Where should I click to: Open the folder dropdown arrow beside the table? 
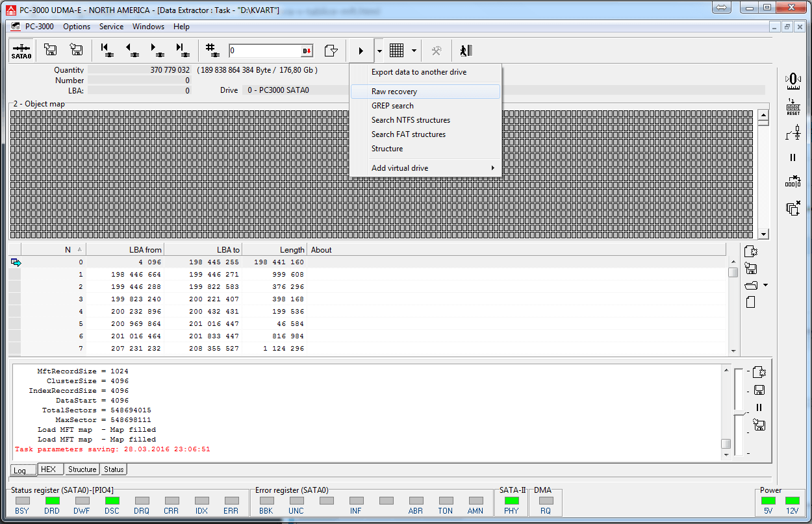pyautogui.click(x=765, y=285)
